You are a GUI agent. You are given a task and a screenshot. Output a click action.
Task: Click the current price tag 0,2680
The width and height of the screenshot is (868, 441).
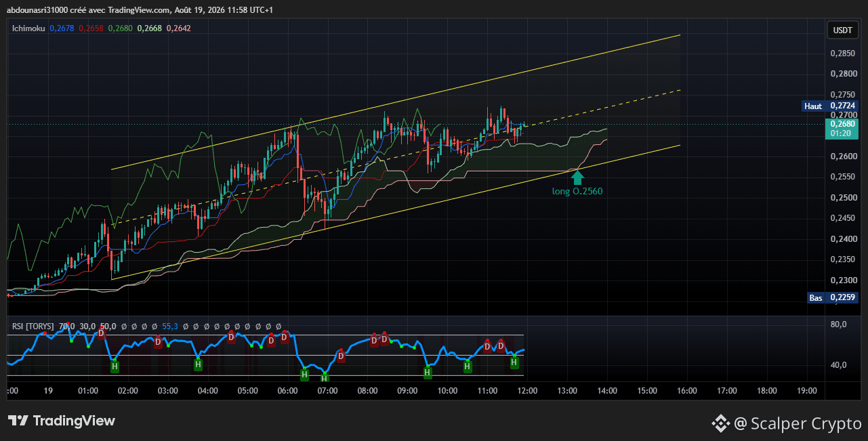click(x=842, y=123)
